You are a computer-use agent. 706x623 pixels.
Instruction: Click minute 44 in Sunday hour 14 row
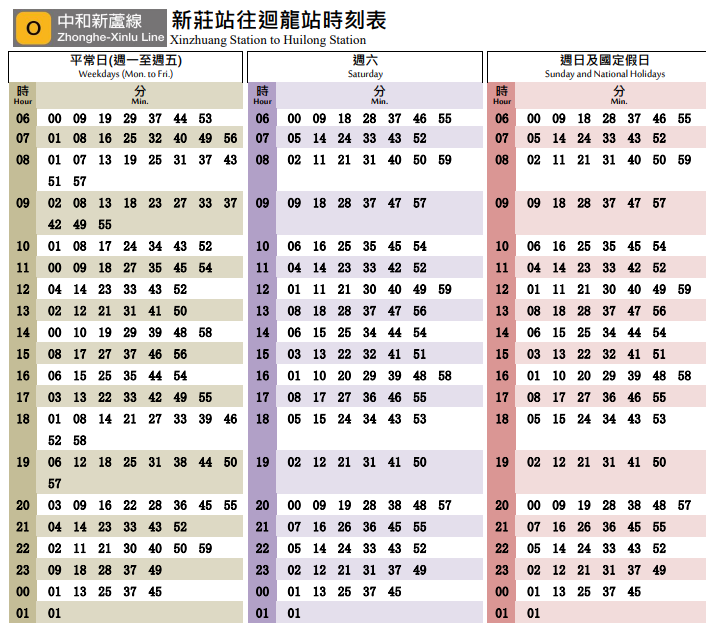click(634, 333)
